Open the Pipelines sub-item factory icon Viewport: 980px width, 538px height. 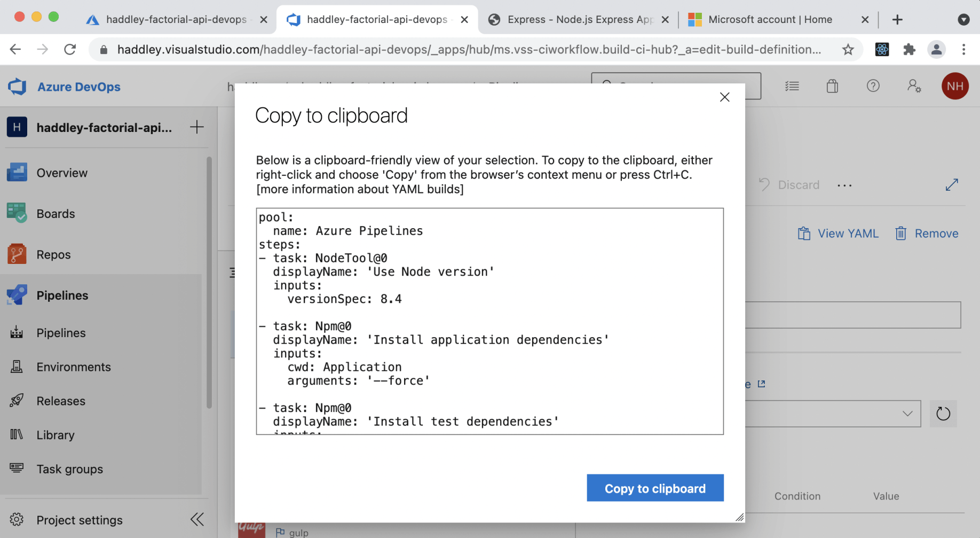pyautogui.click(x=17, y=332)
